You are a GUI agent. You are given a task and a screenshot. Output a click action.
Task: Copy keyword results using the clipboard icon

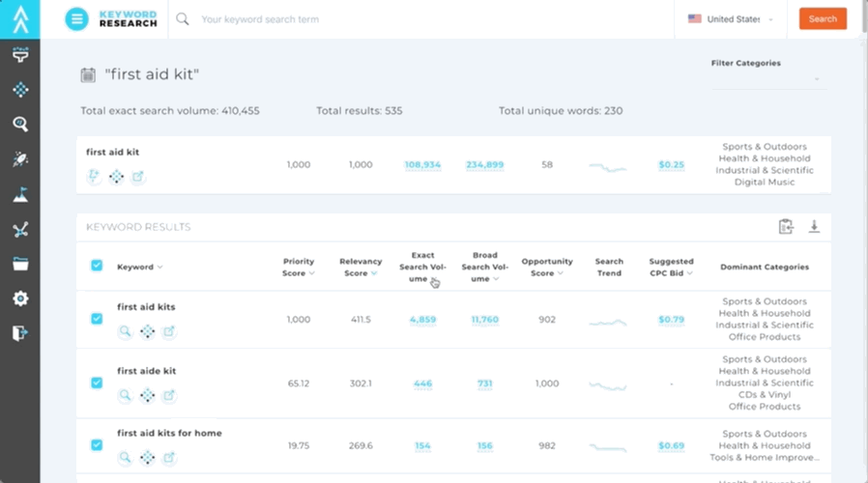786,226
